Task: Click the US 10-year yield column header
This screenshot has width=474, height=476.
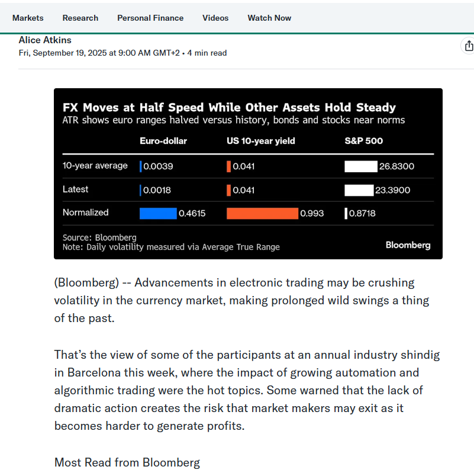Action: click(x=261, y=141)
